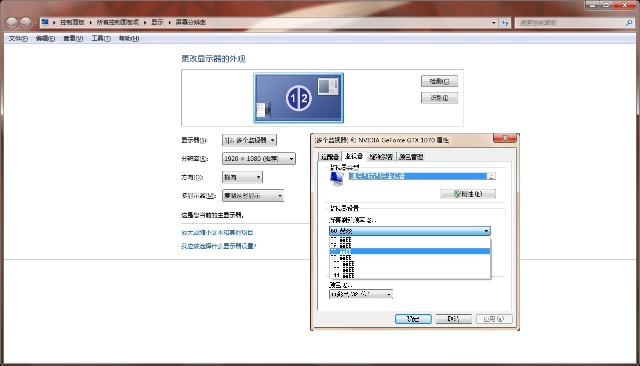This screenshot has height=366, width=640.
Task: Go to 所有控制面板项 in the breadcrumb
Action: (118, 22)
